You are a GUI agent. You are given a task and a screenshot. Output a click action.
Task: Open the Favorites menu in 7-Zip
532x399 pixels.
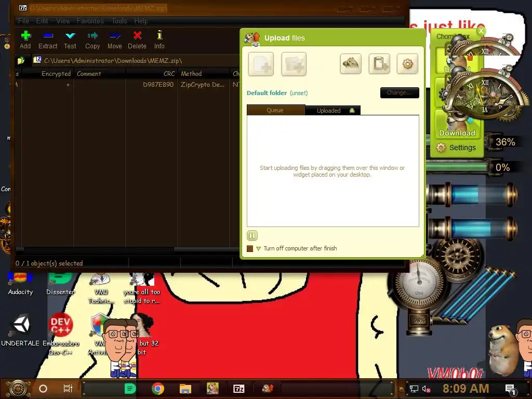(90, 21)
